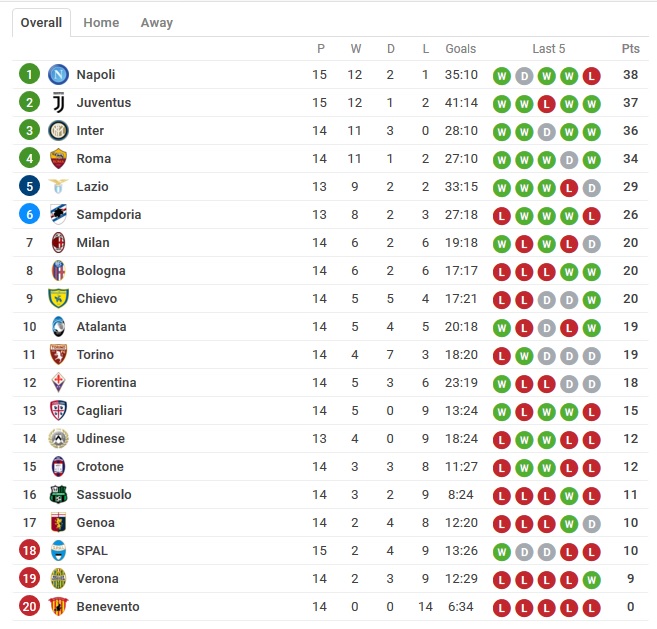The height and width of the screenshot is (629, 657).
Task: Click the Torino club crest
Action: 58,355
